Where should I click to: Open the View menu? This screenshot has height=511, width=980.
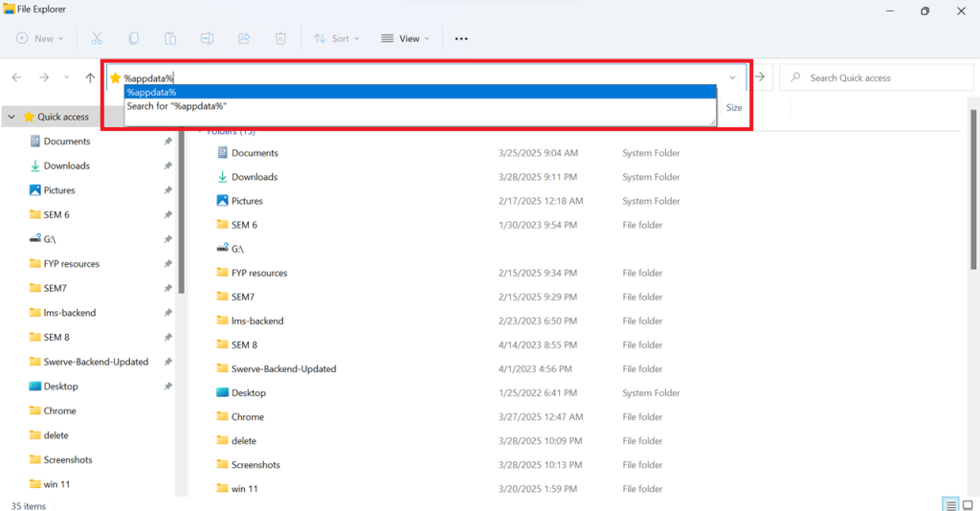(x=405, y=38)
